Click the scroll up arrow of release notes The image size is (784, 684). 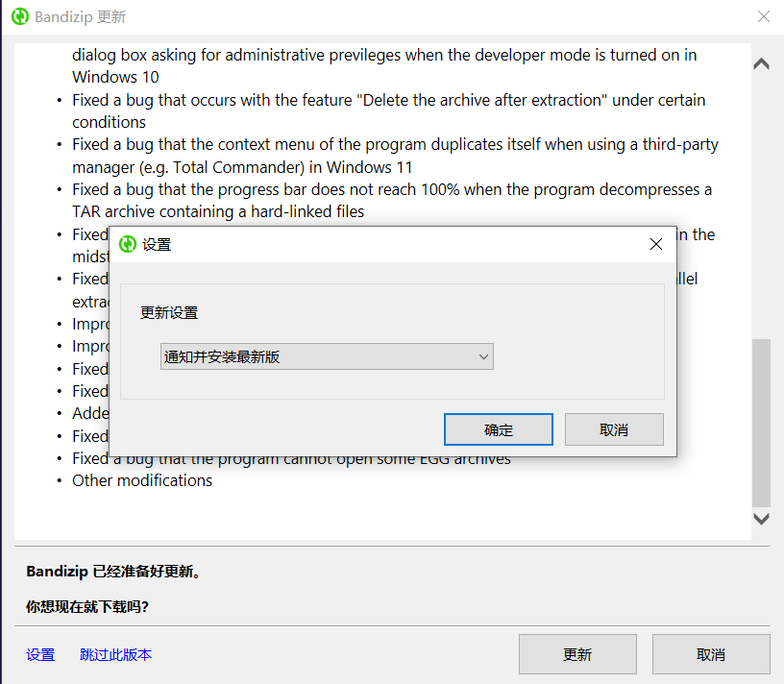coord(761,63)
